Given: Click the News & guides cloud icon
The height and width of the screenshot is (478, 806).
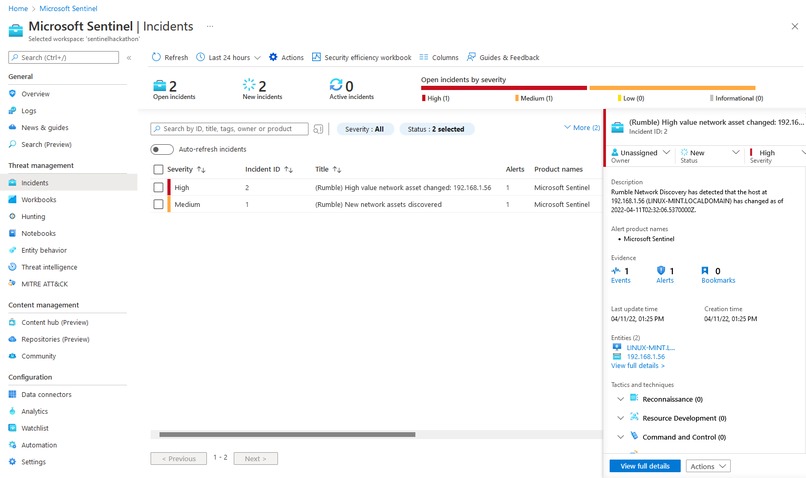Looking at the screenshot, I should pos(12,127).
